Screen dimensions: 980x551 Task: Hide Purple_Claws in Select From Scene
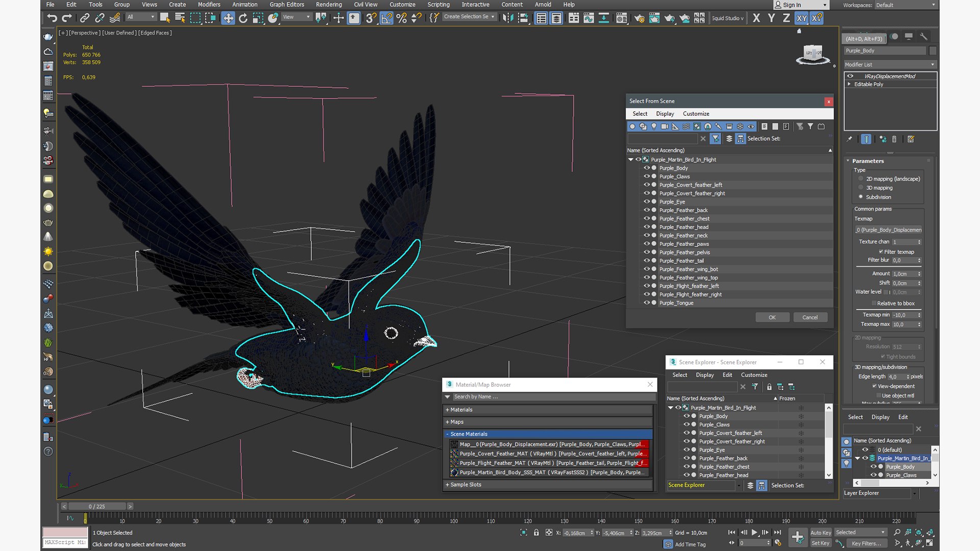pyautogui.click(x=647, y=177)
